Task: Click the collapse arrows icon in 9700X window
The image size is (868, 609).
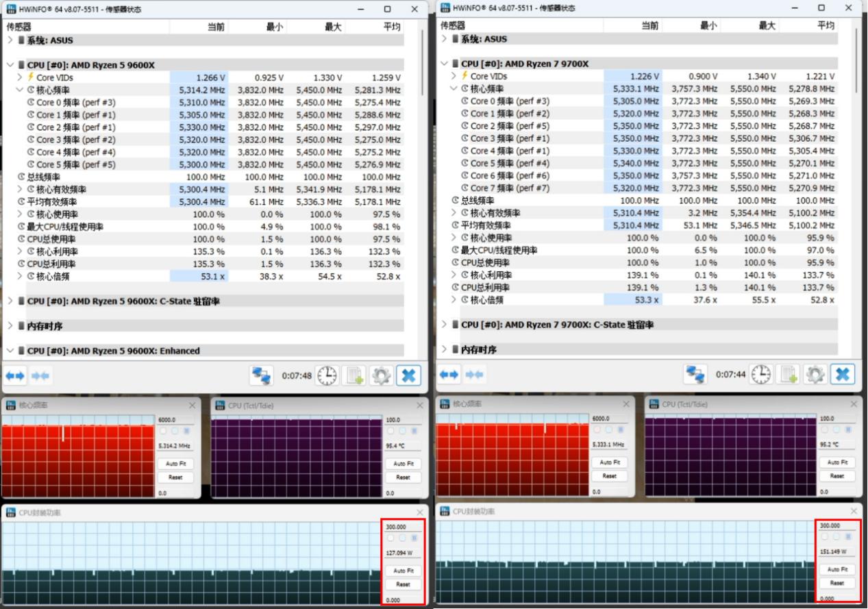Action: tap(475, 374)
